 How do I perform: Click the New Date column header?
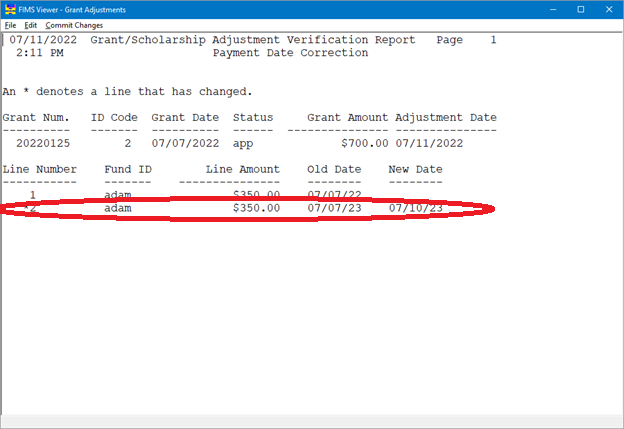pyautogui.click(x=415, y=170)
